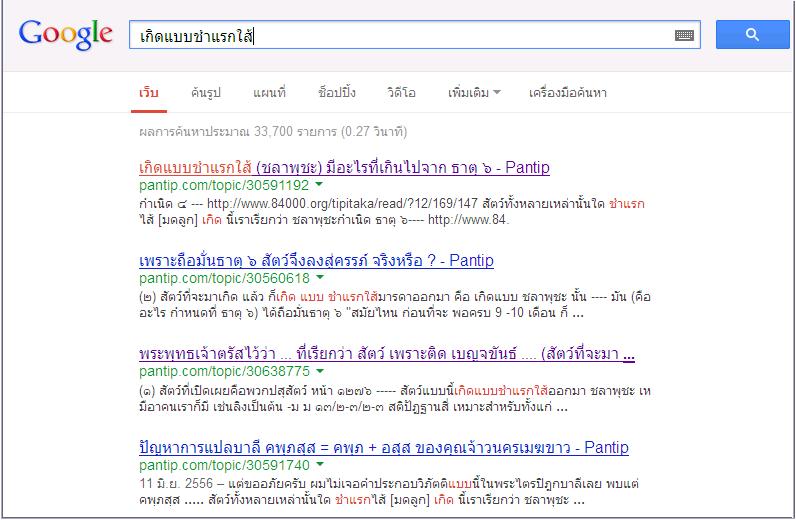The image size is (796, 520).
Task: Open the แผนที่ tab
Action: 270,93
